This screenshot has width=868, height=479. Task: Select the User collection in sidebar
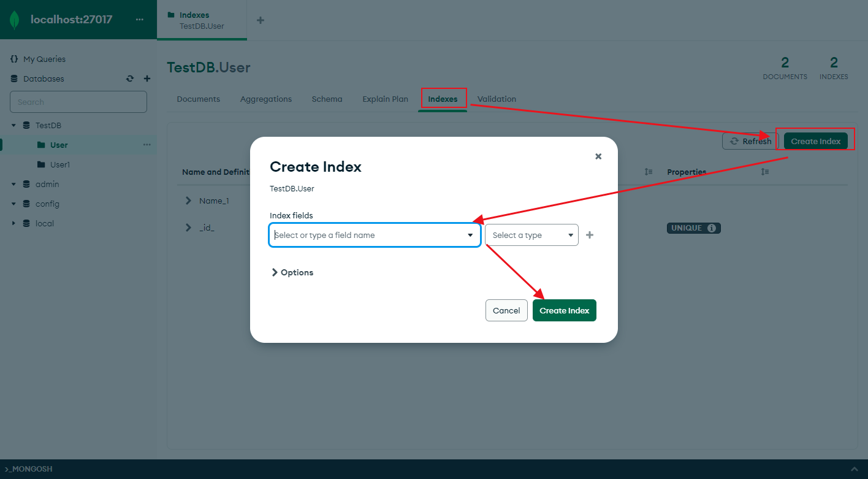pyautogui.click(x=59, y=145)
